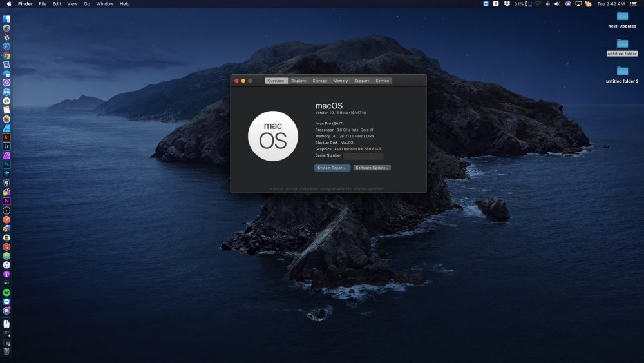The height and width of the screenshot is (363, 644).
Task: Minimize the About This Mac window
Action: pyautogui.click(x=243, y=81)
